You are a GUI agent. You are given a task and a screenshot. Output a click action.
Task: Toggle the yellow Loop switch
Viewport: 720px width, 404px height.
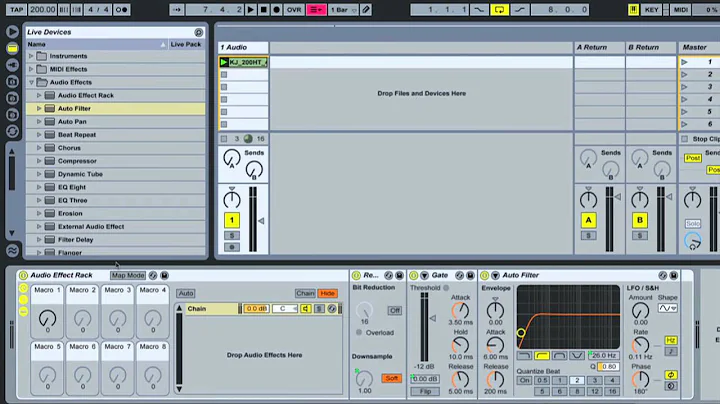[x=499, y=10]
